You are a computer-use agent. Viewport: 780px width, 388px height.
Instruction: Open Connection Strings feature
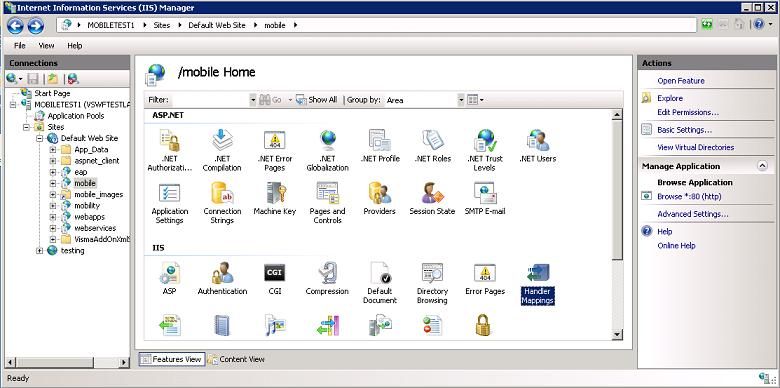point(222,203)
